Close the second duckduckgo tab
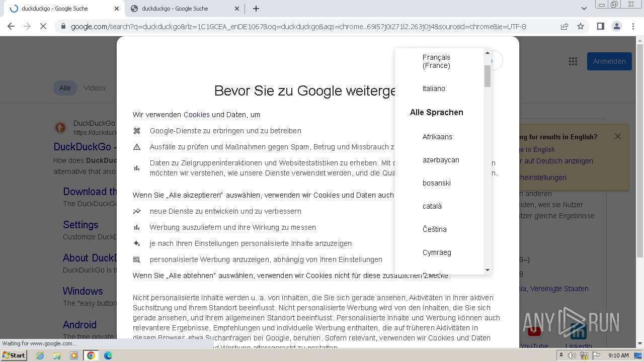 click(x=237, y=9)
